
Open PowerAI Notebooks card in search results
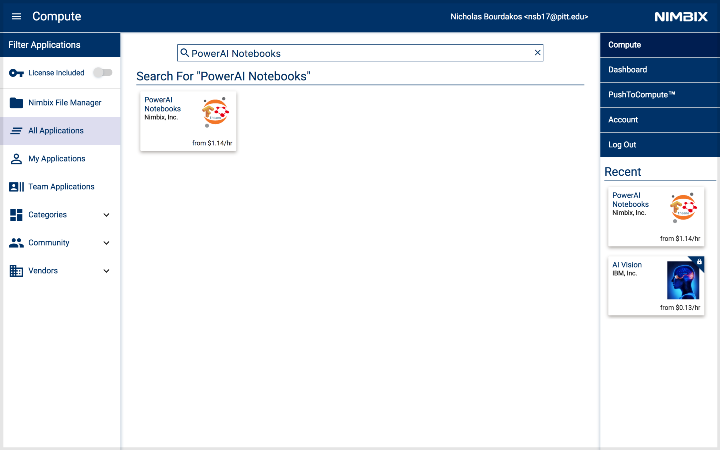(x=188, y=121)
